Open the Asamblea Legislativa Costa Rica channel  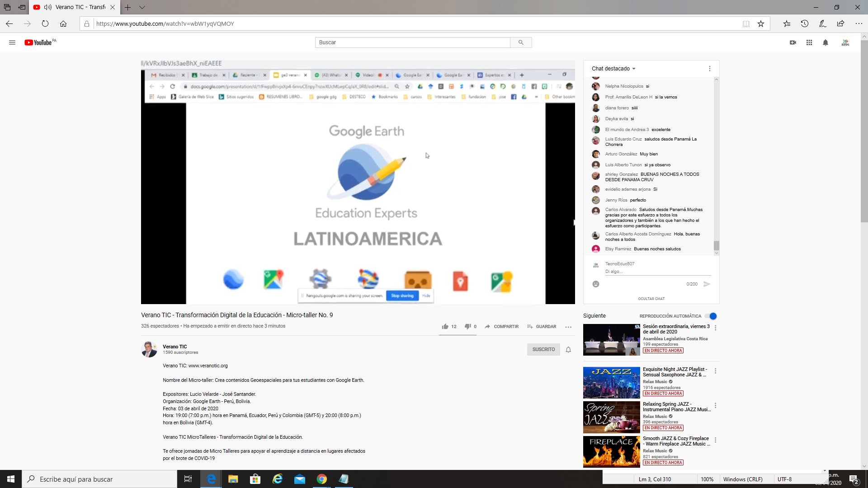click(x=675, y=338)
